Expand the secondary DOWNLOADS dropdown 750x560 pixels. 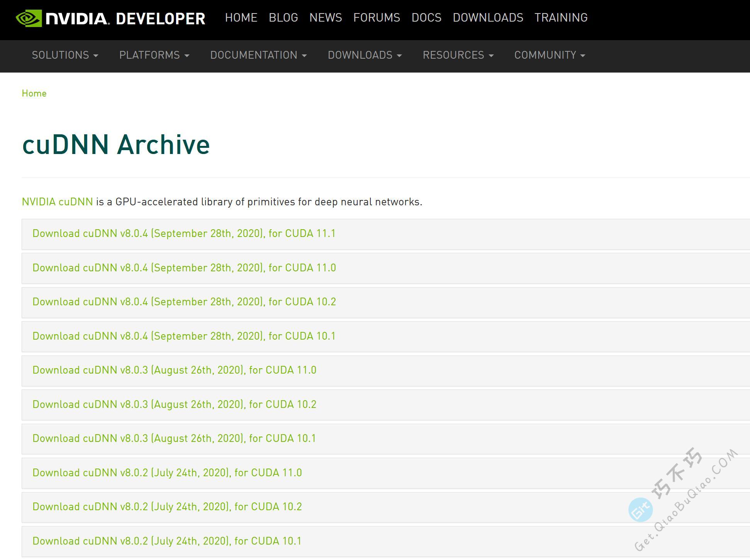[365, 55]
